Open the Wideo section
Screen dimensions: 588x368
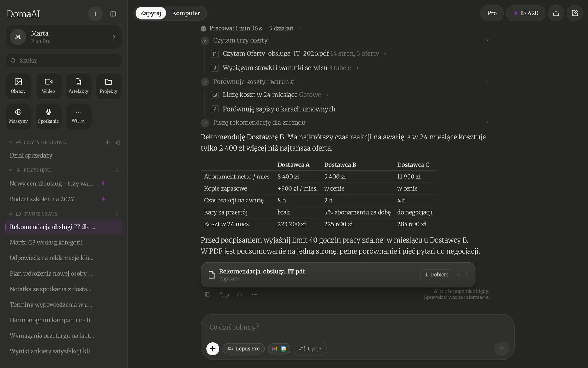click(48, 86)
